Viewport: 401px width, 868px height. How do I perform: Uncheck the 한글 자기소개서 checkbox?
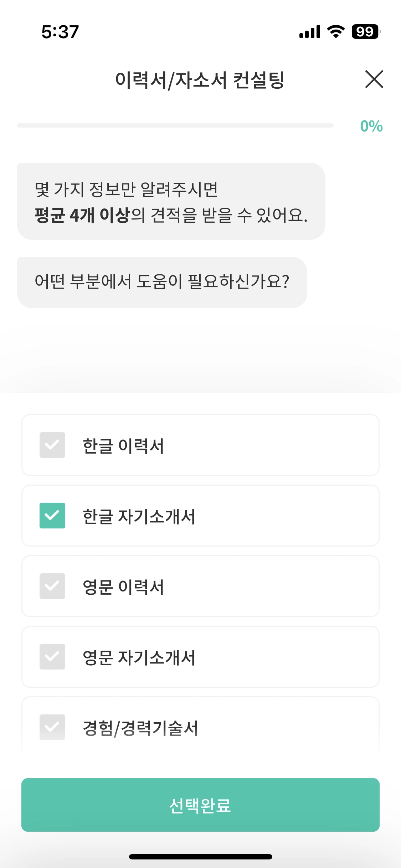(52, 516)
